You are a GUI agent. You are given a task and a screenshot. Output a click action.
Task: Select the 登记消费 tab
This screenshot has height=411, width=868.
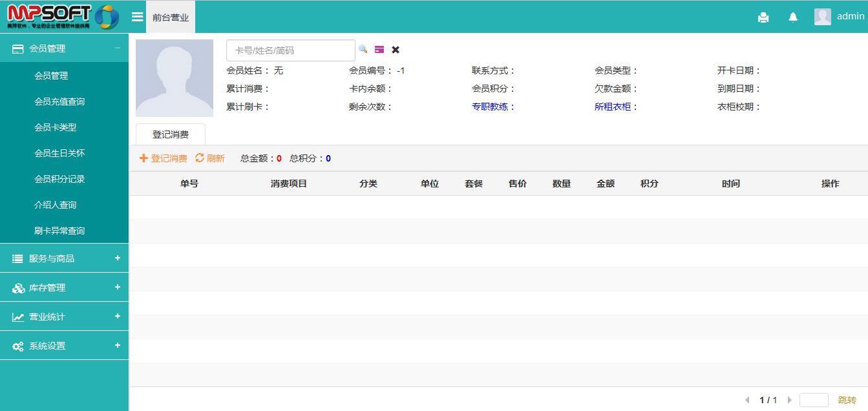point(171,134)
